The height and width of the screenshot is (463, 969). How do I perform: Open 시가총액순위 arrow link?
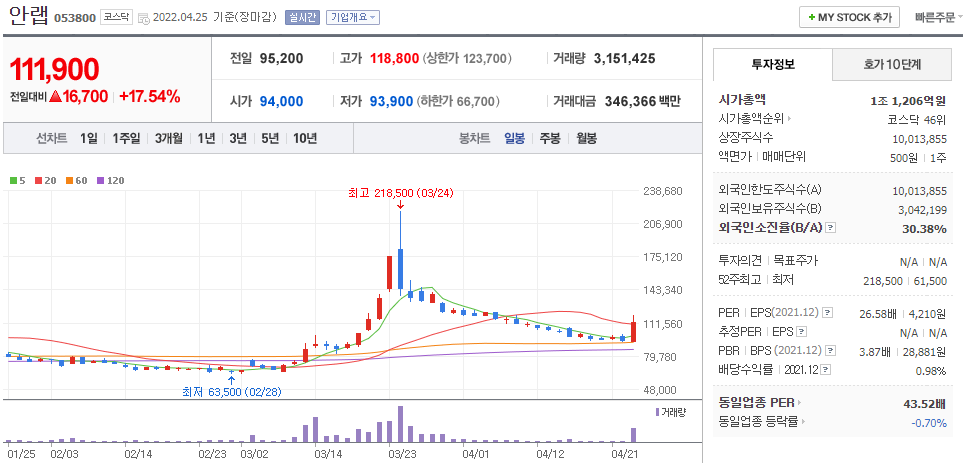789,119
